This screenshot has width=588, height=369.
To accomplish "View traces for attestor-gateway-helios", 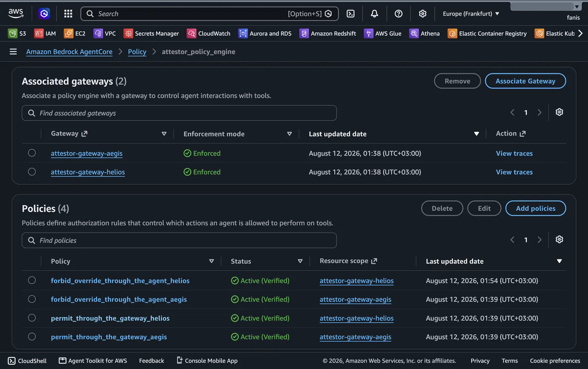I will click(x=514, y=172).
